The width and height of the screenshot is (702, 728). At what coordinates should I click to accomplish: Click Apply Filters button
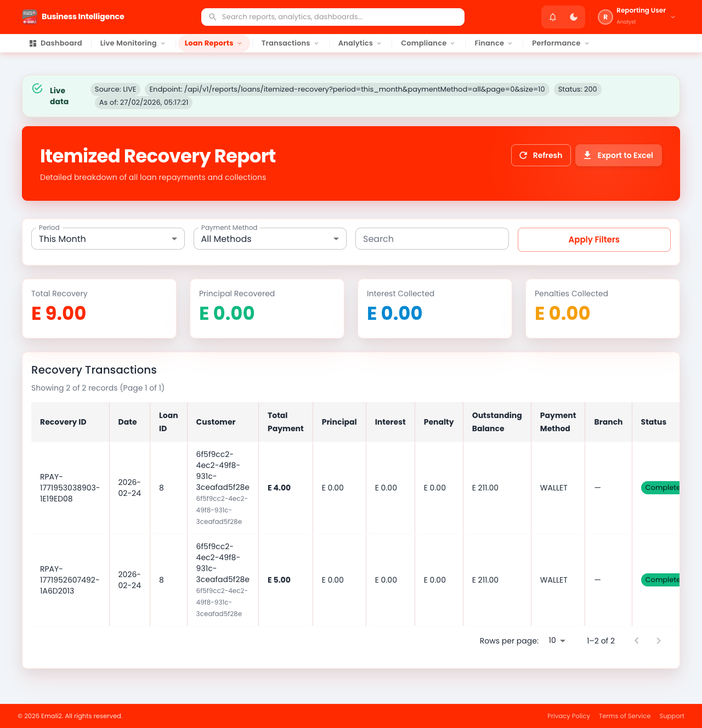coord(594,240)
